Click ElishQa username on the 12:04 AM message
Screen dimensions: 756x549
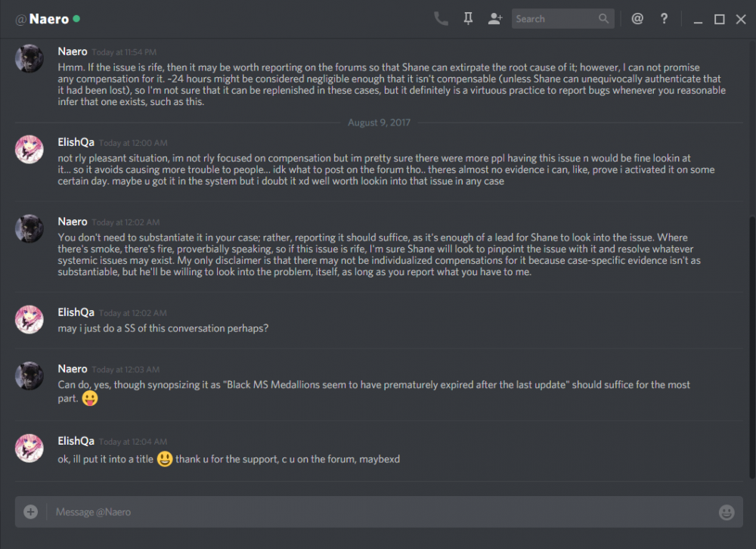pos(76,441)
